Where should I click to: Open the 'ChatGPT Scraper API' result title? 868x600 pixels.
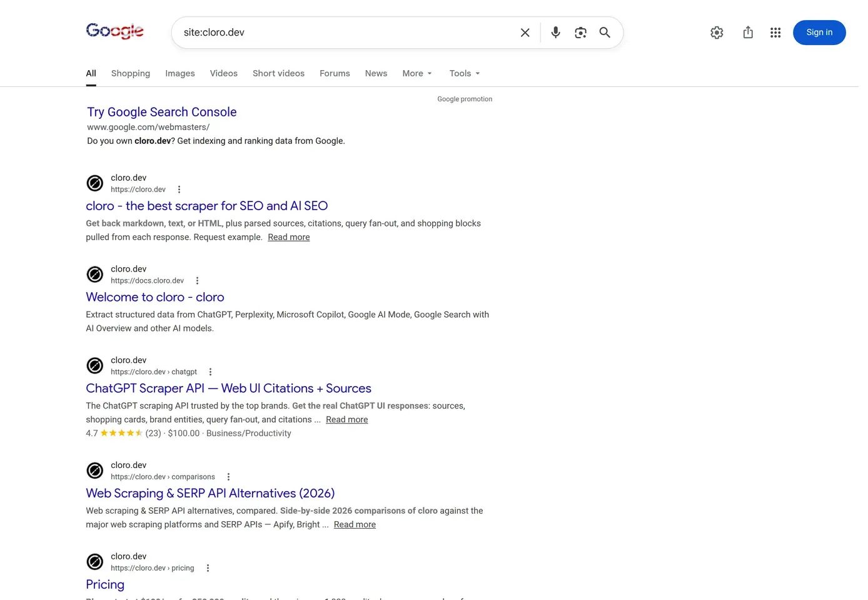[x=228, y=389]
